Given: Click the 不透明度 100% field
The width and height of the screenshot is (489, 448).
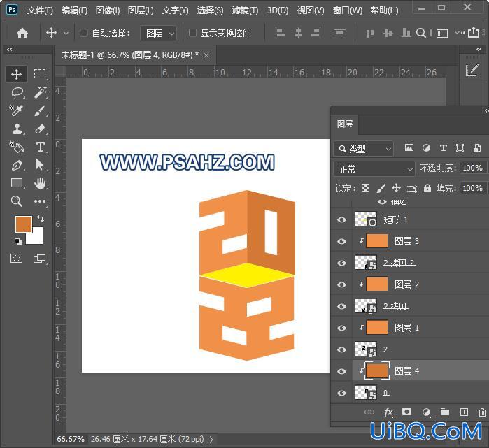Looking at the screenshot, I should [x=473, y=168].
